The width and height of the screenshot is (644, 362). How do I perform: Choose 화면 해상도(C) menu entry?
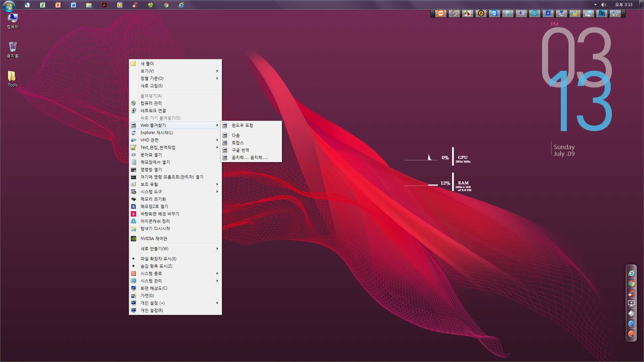[x=175, y=288]
